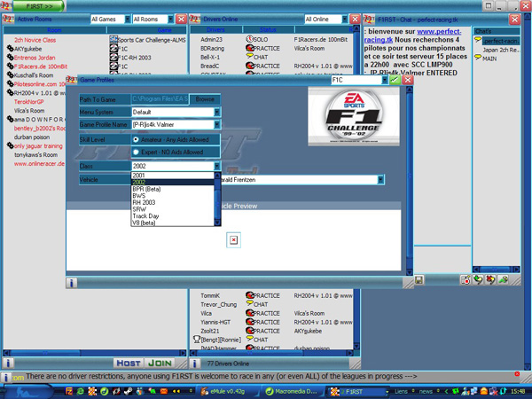Click the remove chat red-x icon
The width and height of the screenshot is (532, 399).
pos(490,280)
